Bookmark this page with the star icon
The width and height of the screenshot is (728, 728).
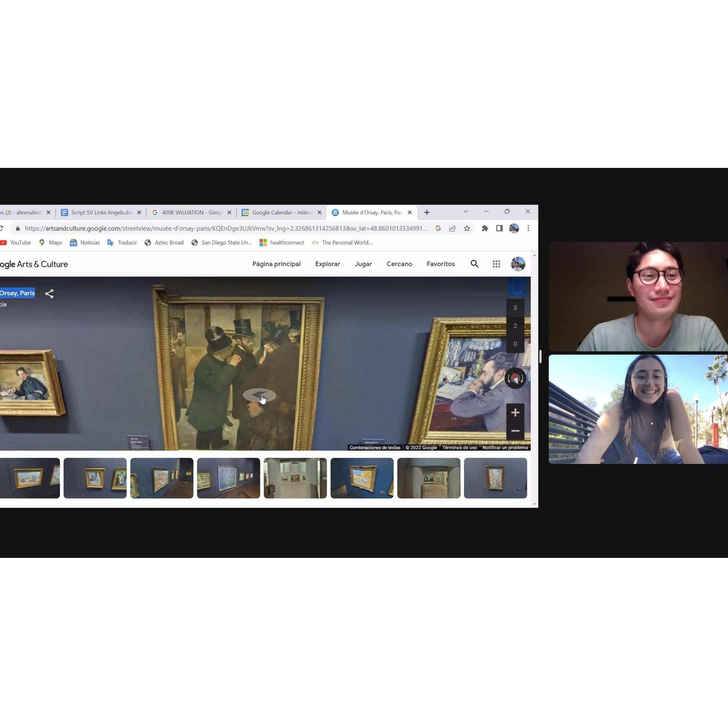(467, 228)
